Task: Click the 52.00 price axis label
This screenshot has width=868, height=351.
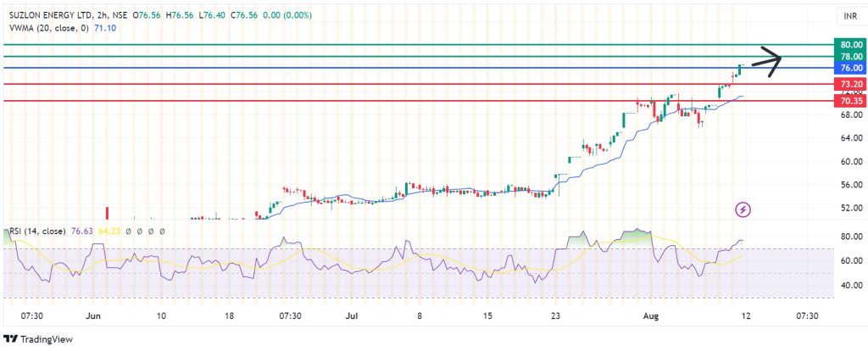Action: click(x=851, y=209)
